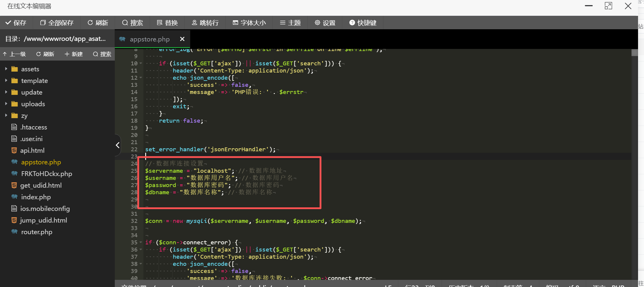Collapse the file sidebar with arrow handle
The height and width of the screenshot is (287, 644).
click(x=117, y=145)
